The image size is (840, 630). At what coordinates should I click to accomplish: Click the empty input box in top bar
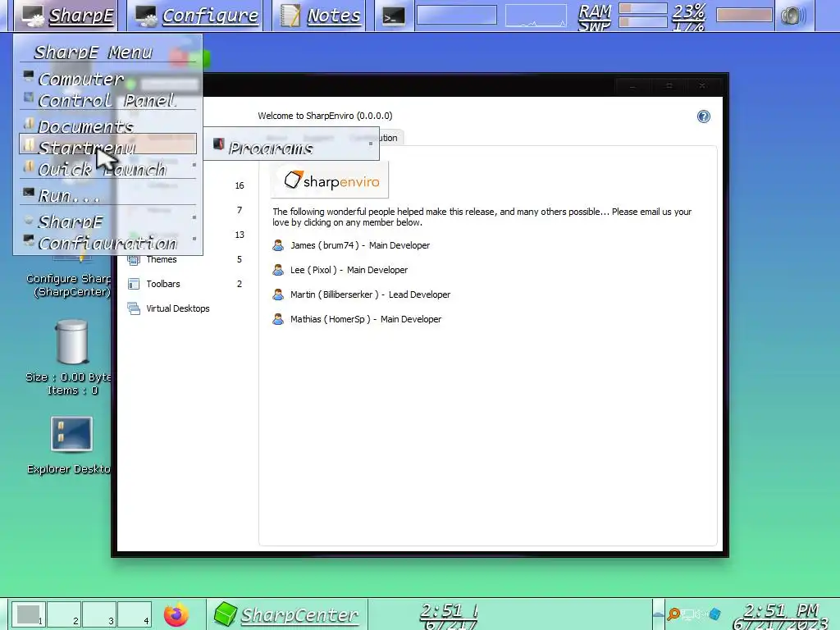pyautogui.click(x=456, y=15)
